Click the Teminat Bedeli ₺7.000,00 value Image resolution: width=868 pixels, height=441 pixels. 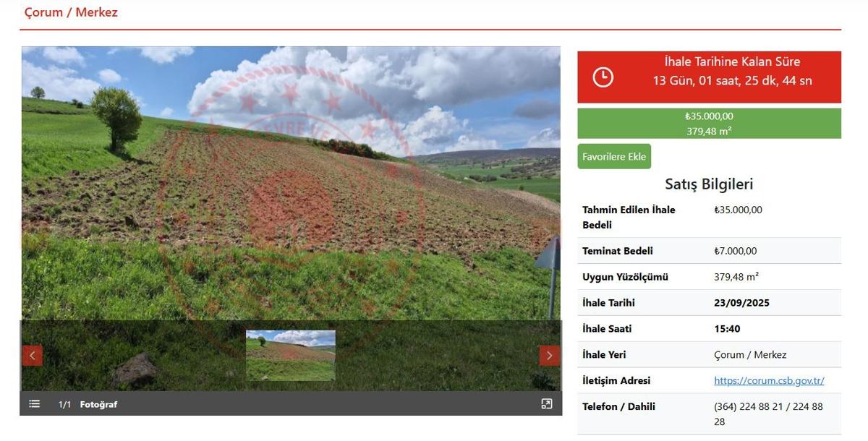tap(736, 251)
